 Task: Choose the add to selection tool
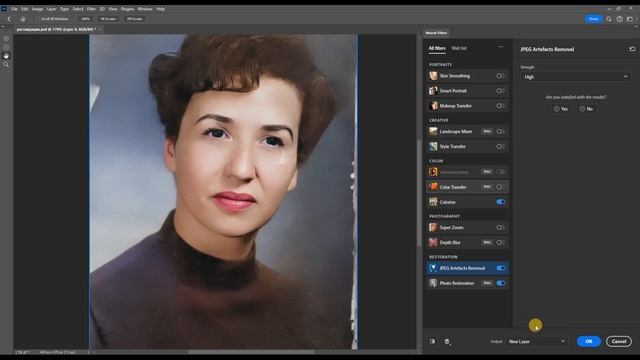point(6,38)
